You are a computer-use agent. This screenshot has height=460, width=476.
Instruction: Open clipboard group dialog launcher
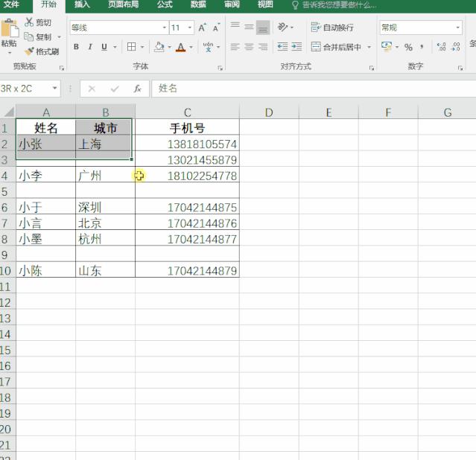coord(62,68)
